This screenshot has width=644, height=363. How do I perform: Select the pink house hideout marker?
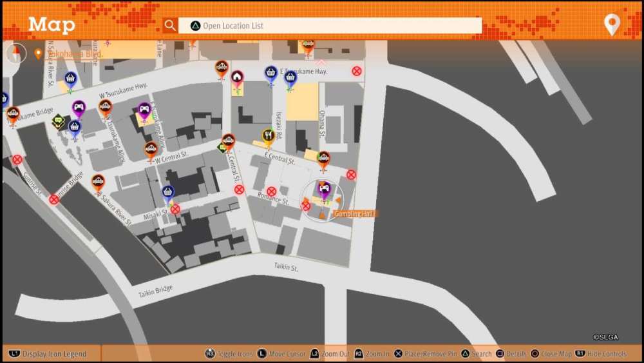point(237,77)
